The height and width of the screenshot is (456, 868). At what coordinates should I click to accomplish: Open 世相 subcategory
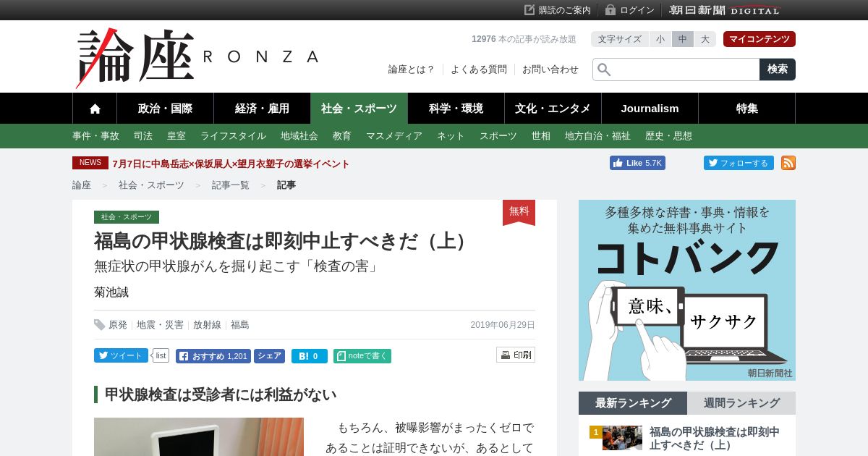[541, 136]
